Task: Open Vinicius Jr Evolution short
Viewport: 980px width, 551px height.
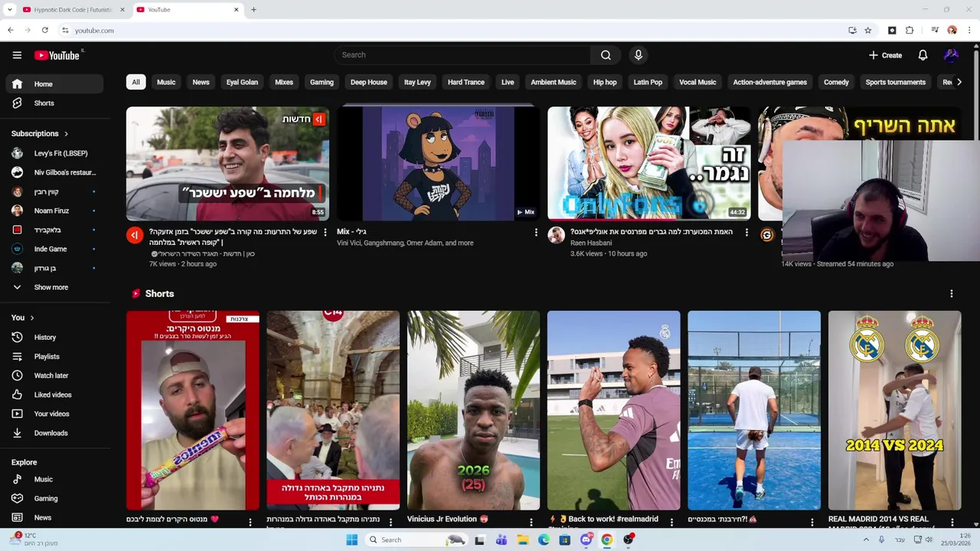Action: [x=473, y=410]
